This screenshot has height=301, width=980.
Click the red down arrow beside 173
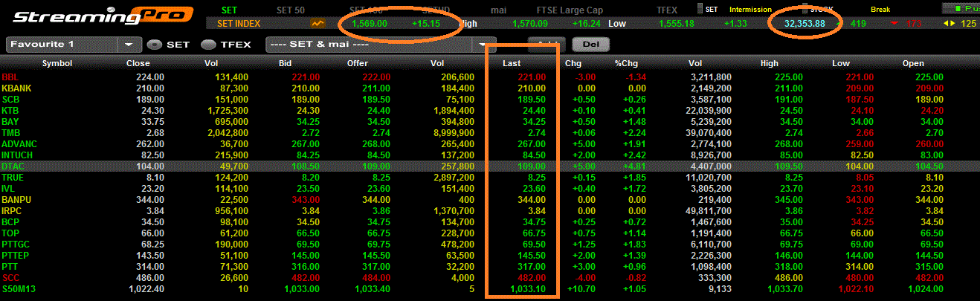[x=894, y=23]
